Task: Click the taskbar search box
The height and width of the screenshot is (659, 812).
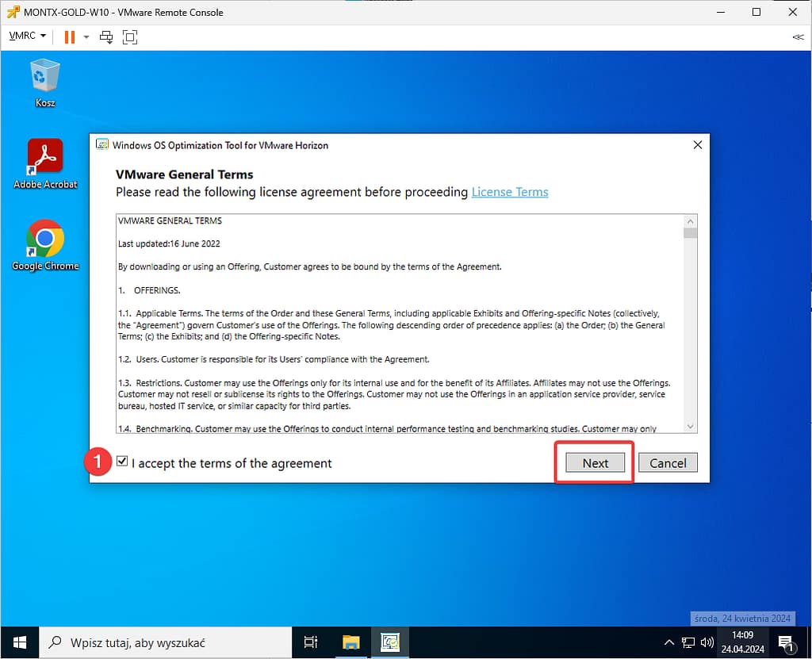Action: pyautogui.click(x=167, y=642)
